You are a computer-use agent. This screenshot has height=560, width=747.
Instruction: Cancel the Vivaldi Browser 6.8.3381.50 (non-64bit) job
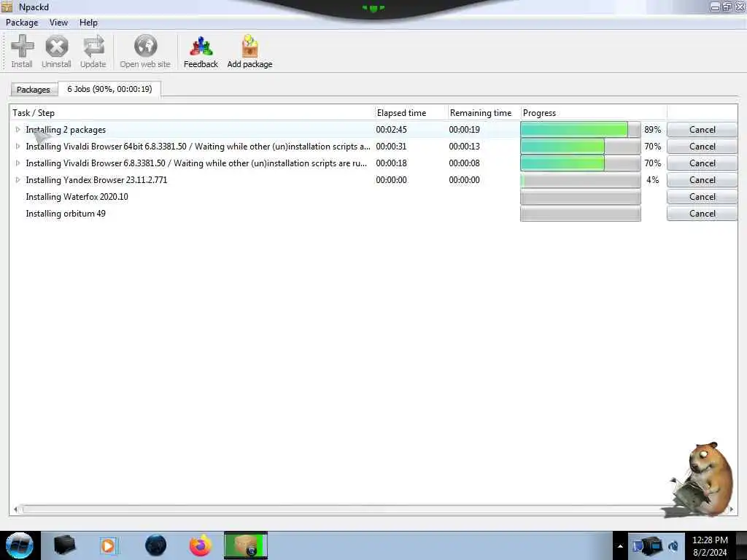(702, 163)
